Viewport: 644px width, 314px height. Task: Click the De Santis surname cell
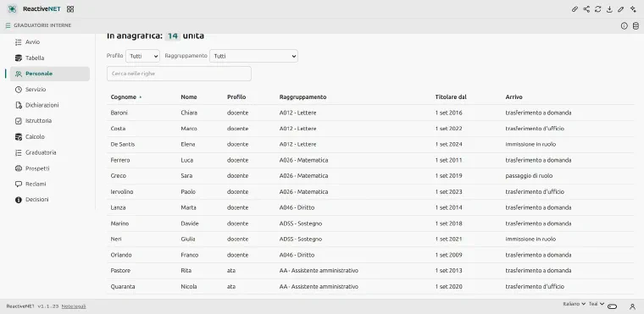(123, 145)
